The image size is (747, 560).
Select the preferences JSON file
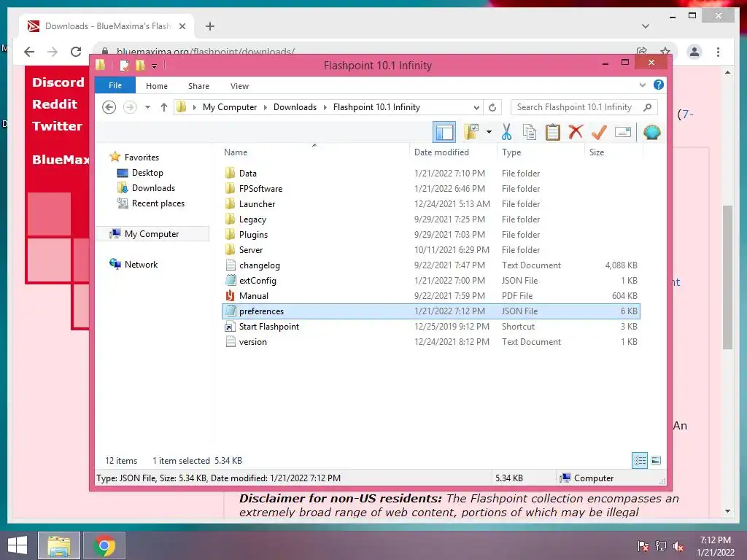tap(431, 311)
